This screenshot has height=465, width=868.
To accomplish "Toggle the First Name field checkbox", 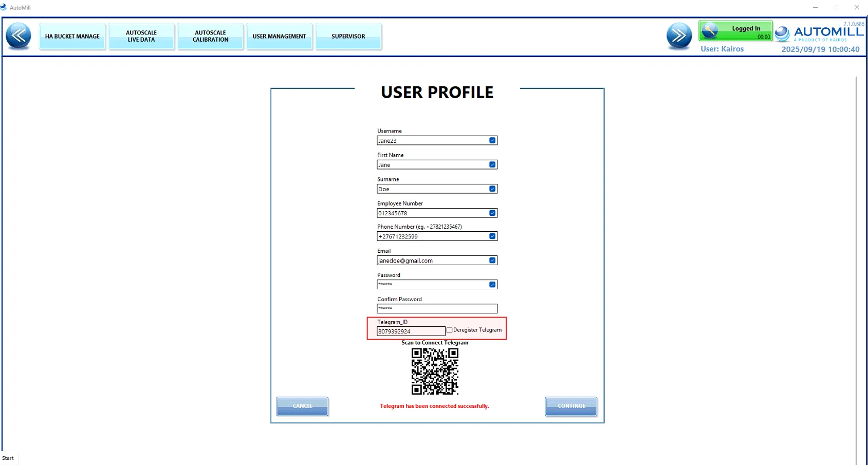I will [x=492, y=164].
